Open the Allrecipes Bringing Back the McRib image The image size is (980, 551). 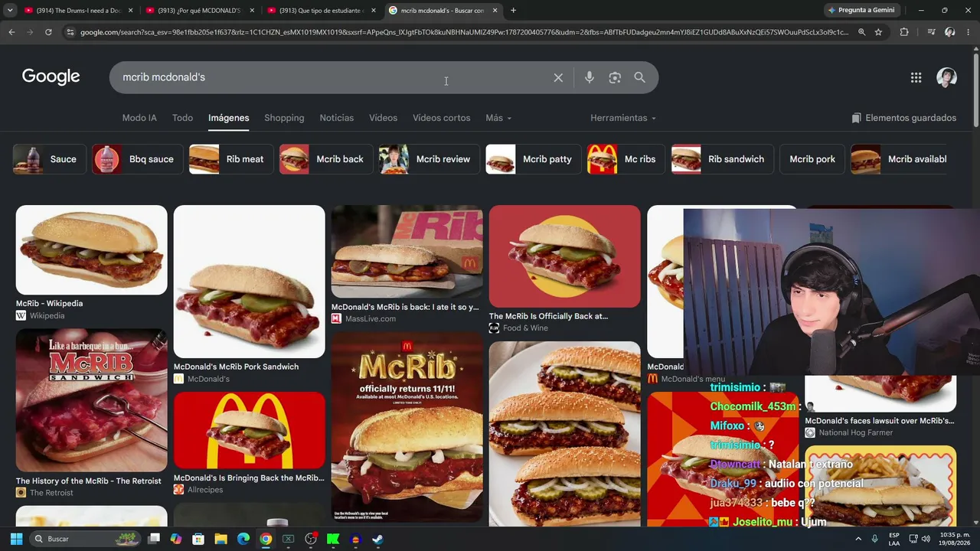249,430
